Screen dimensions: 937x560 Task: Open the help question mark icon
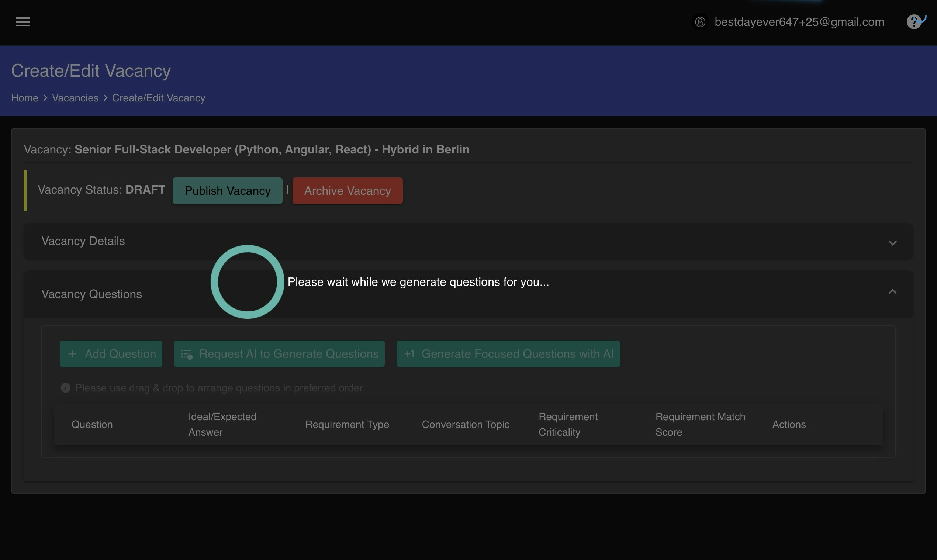coord(914,22)
